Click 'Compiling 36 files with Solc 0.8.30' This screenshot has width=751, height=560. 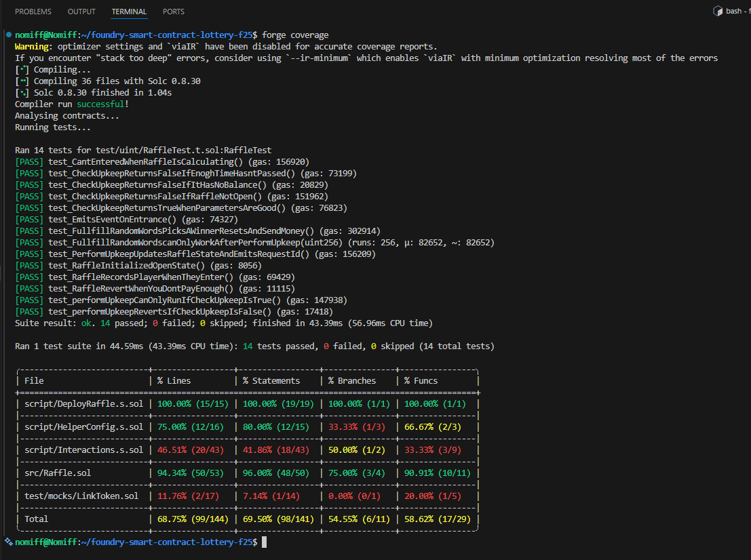click(x=117, y=81)
